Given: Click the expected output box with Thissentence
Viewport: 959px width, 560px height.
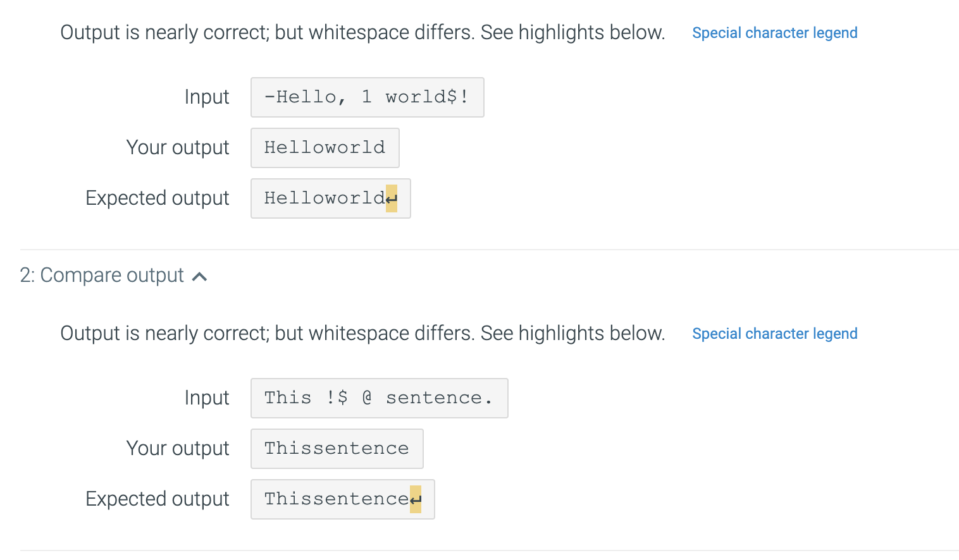Looking at the screenshot, I should coord(342,499).
